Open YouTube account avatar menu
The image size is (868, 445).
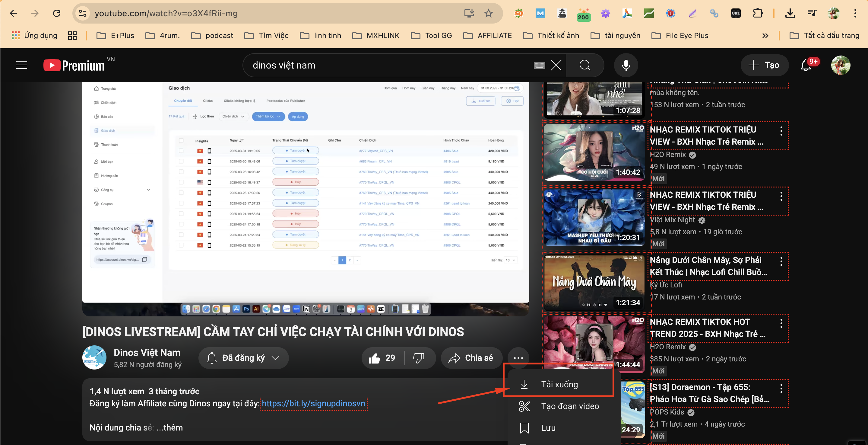point(840,65)
